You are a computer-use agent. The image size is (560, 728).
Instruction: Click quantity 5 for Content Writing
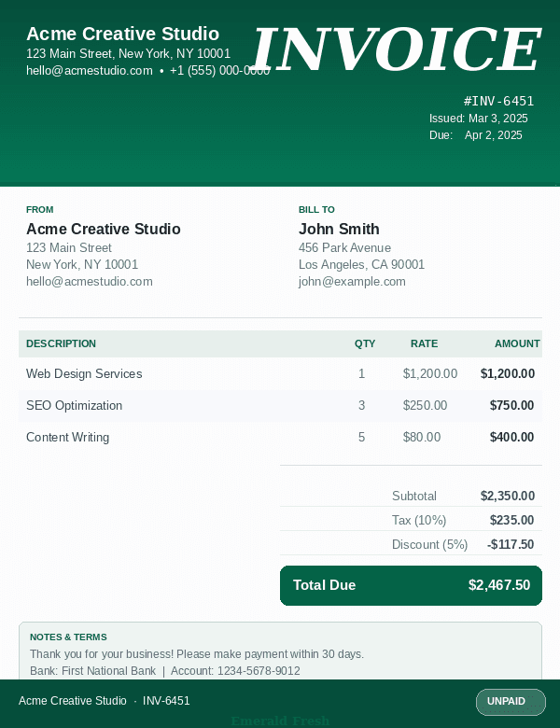(x=362, y=437)
